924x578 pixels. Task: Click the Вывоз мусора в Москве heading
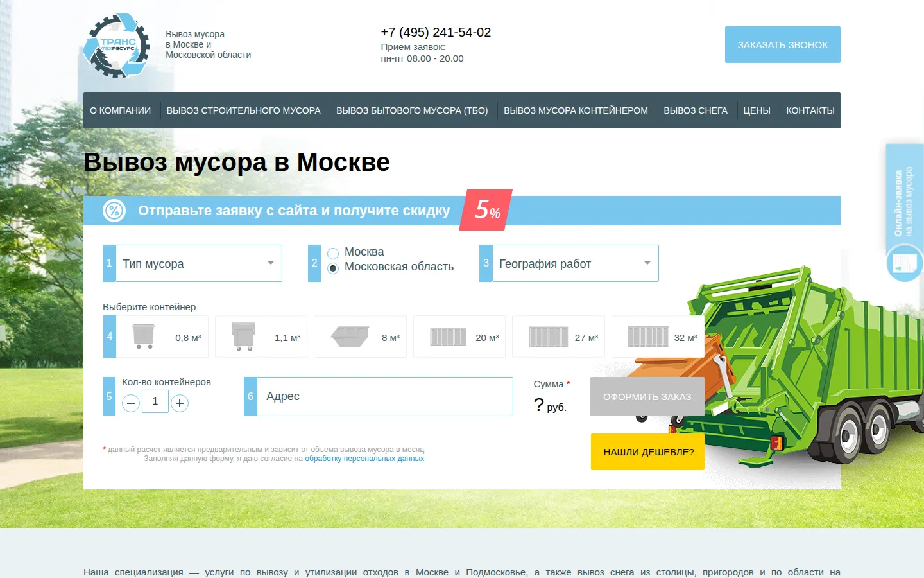[237, 162]
